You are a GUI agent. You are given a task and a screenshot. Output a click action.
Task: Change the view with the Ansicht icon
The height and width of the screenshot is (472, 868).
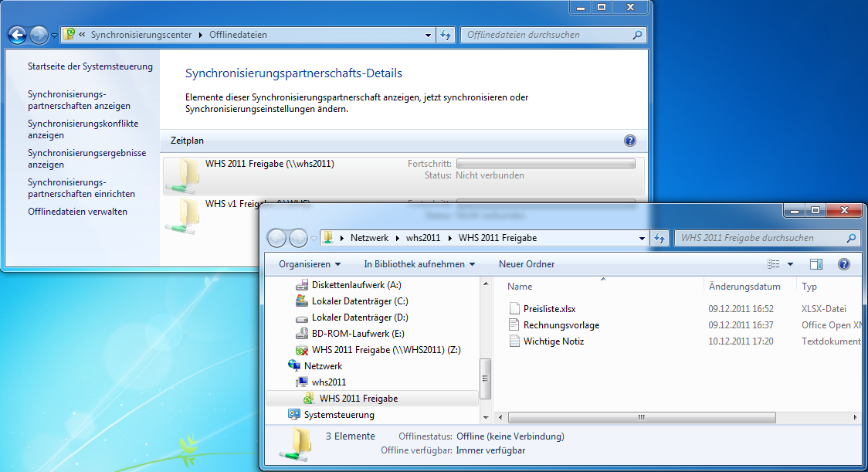coord(773,264)
